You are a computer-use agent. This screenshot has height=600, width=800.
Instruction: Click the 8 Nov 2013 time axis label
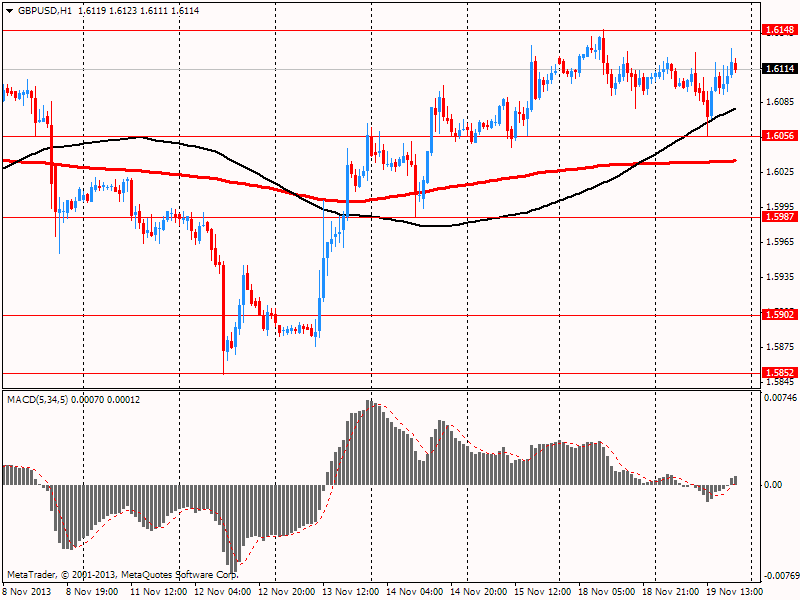(27, 592)
